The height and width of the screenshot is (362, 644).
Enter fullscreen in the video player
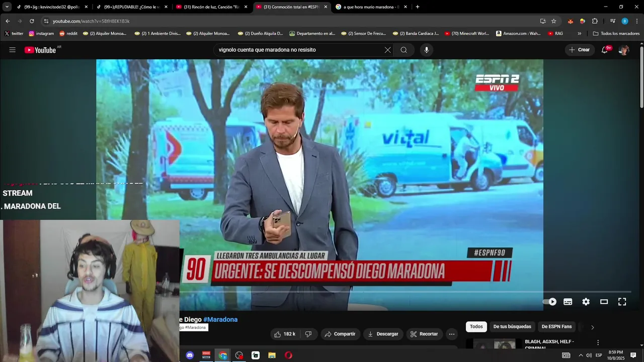(x=622, y=302)
